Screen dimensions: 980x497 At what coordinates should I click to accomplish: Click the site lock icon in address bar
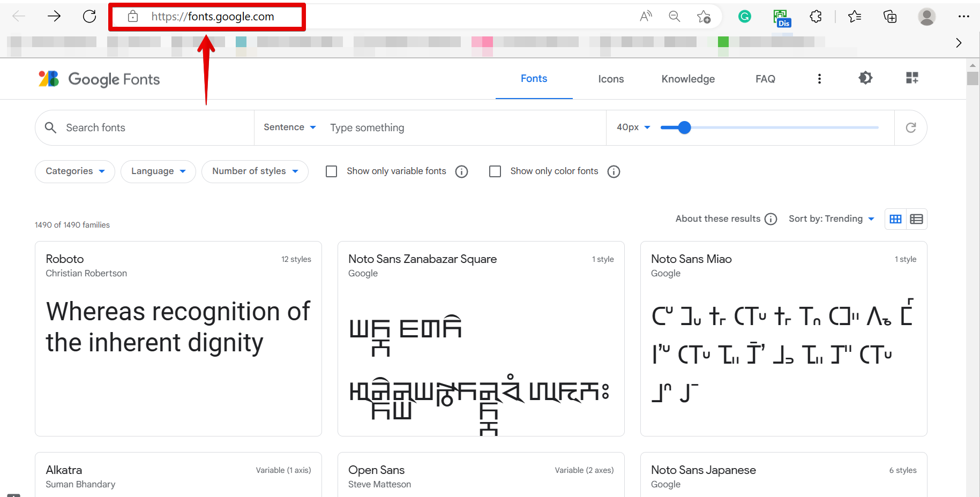pos(133,17)
